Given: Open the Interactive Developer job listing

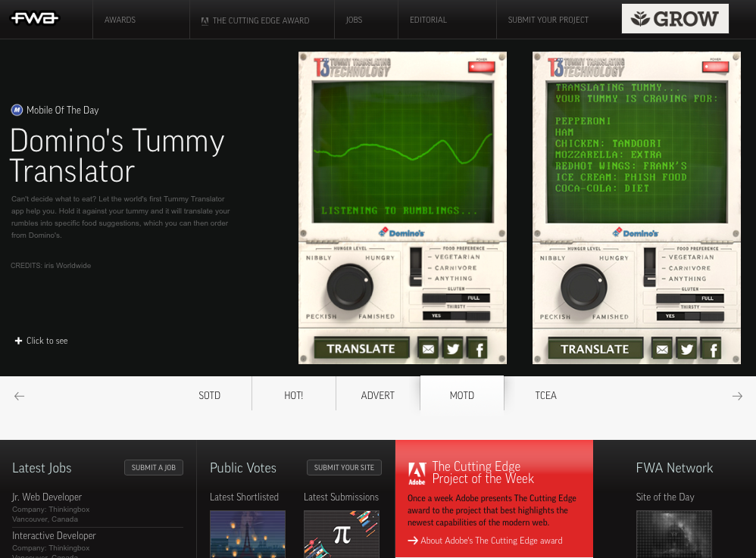Looking at the screenshot, I should pos(54,535).
